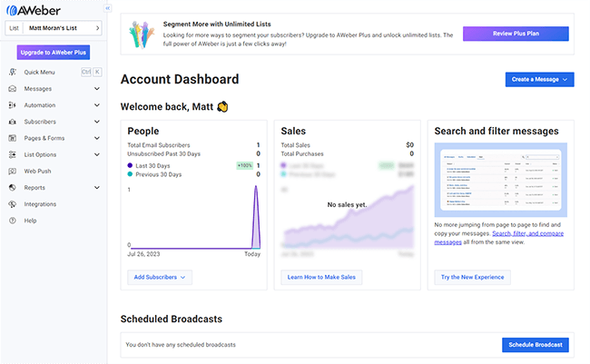Open the Add Subscribers dropdown
The image size is (590, 364).
point(159,276)
